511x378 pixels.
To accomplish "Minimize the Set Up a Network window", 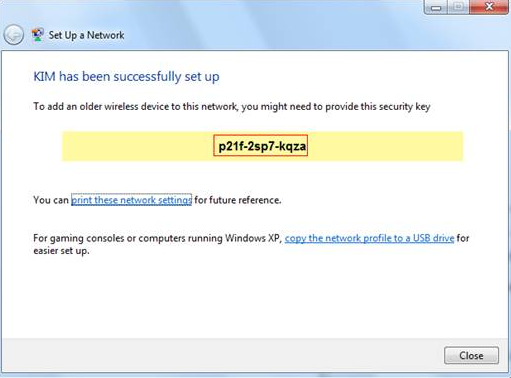I will pyautogui.click(x=436, y=7).
